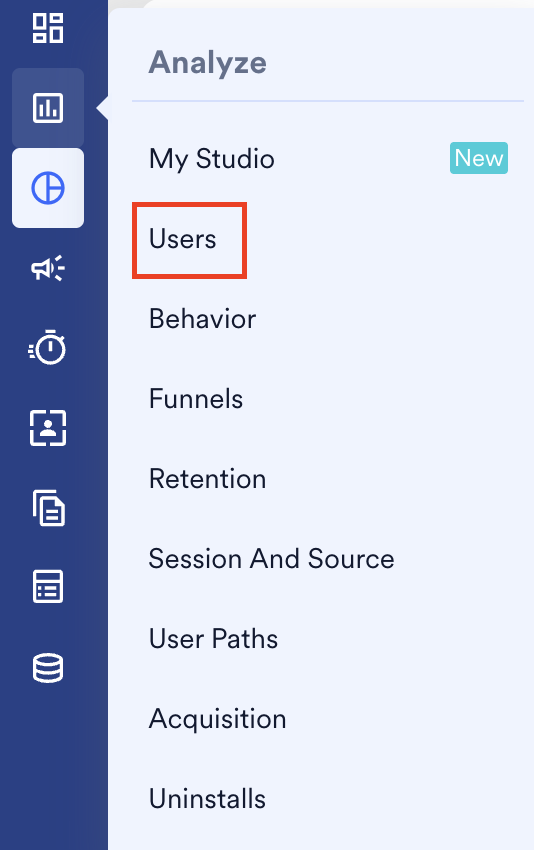Open the pie chart segment icon
The width and height of the screenshot is (534, 850).
(x=48, y=188)
